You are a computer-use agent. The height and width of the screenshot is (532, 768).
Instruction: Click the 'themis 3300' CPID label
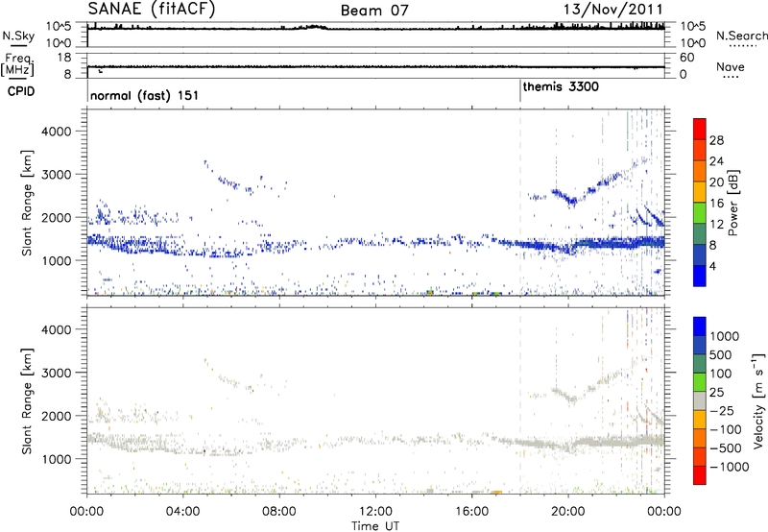click(561, 86)
